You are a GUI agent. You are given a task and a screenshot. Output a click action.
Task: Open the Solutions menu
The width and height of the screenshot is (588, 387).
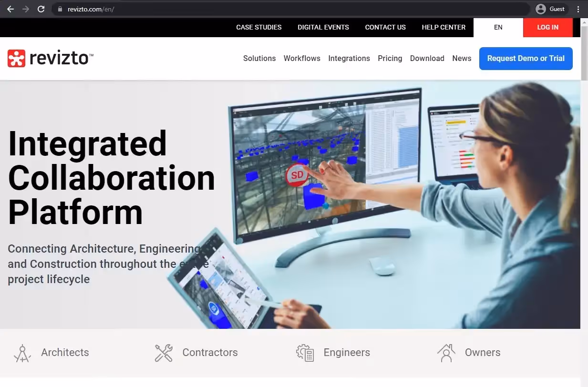click(x=259, y=58)
